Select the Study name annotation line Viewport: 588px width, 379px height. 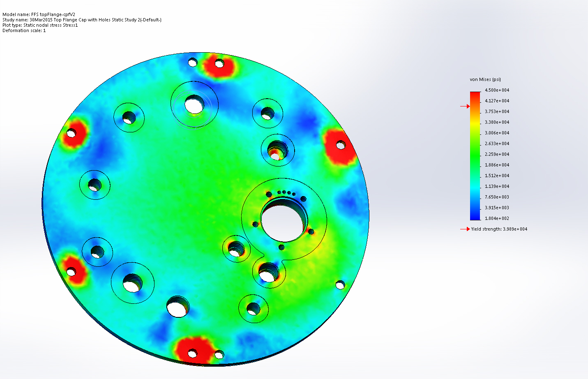[82, 20]
